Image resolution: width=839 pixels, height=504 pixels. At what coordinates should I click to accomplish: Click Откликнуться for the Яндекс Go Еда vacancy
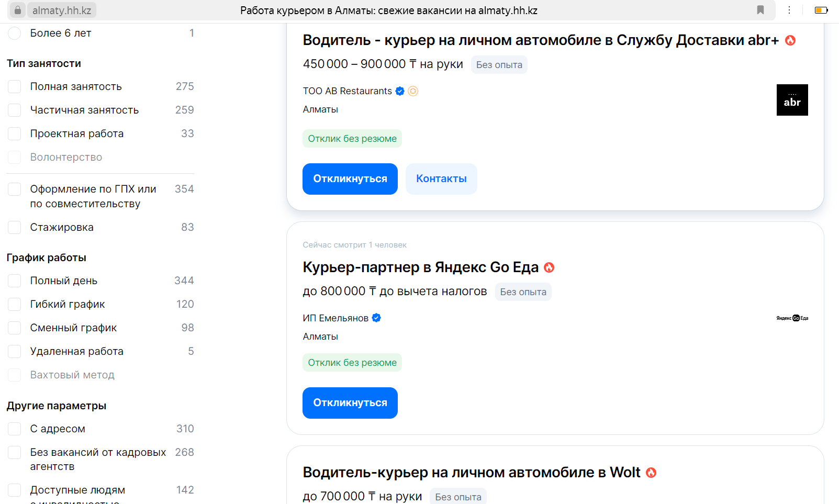coord(350,403)
